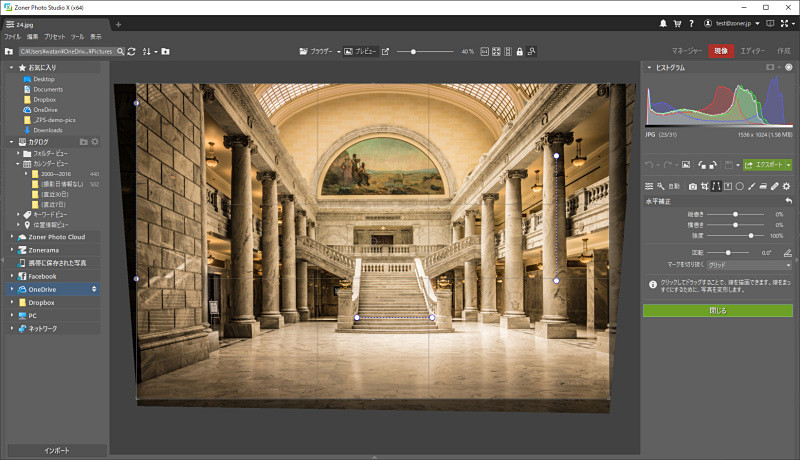Pick the filter brush tool
This screenshot has width=800, height=460.
752,187
